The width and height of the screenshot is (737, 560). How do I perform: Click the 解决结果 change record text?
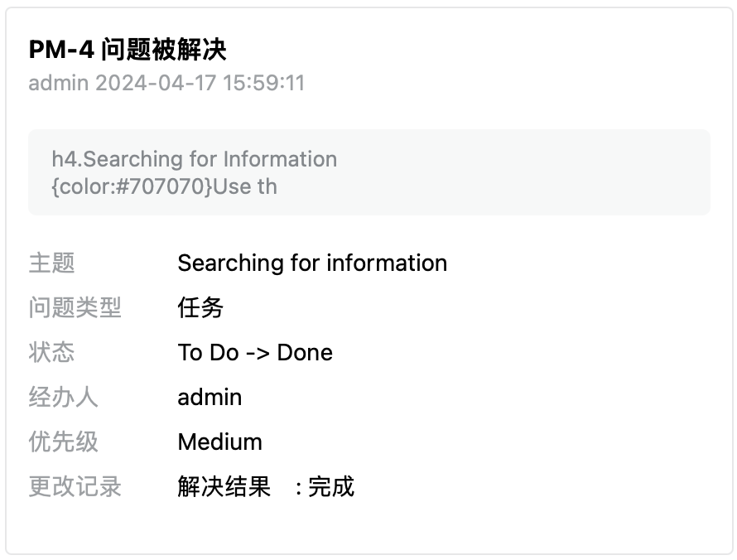coord(224,487)
